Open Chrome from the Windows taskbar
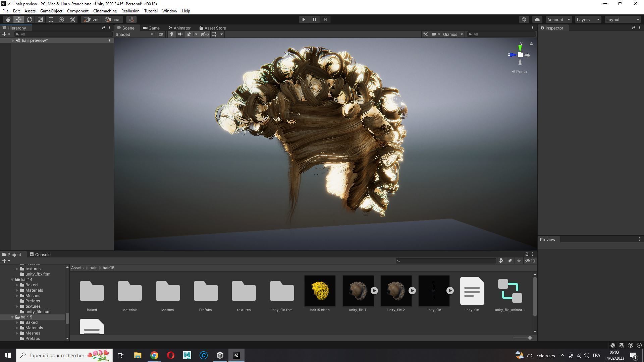Screen dimensions: 644x362 [x=154, y=355]
